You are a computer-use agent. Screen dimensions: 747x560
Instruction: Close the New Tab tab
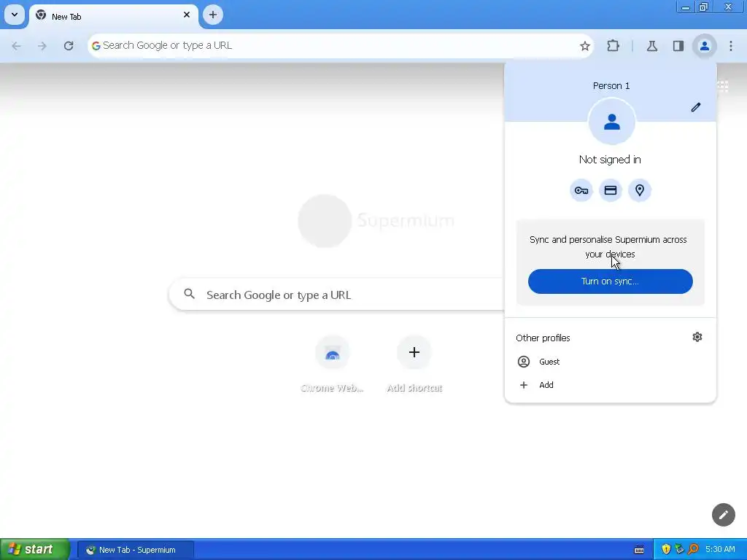tap(187, 15)
